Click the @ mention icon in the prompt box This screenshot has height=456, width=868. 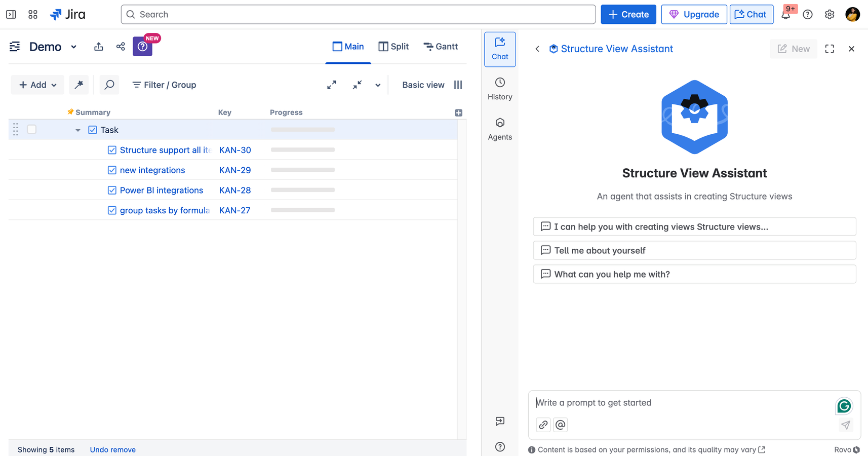(560, 425)
